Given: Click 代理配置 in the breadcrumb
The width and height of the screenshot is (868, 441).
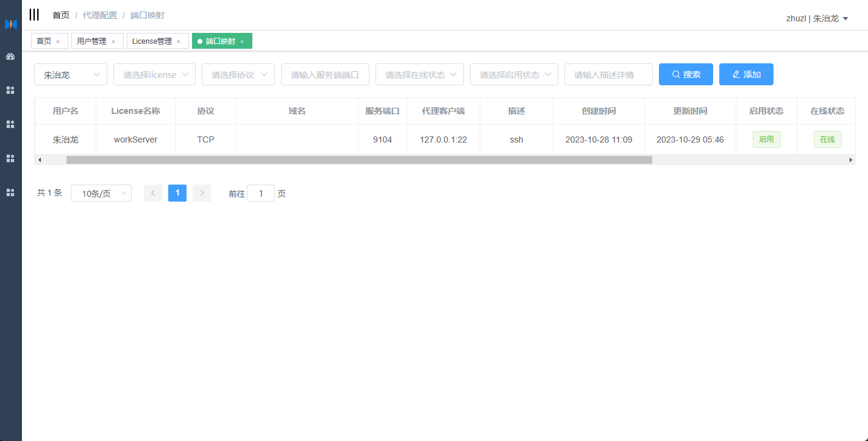Looking at the screenshot, I should click(100, 15).
